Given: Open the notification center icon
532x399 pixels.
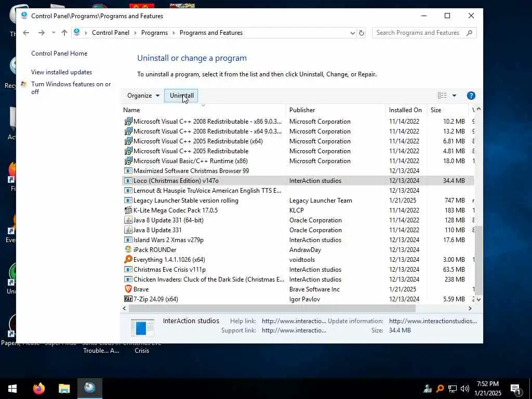Looking at the screenshot, I should [x=515, y=389].
